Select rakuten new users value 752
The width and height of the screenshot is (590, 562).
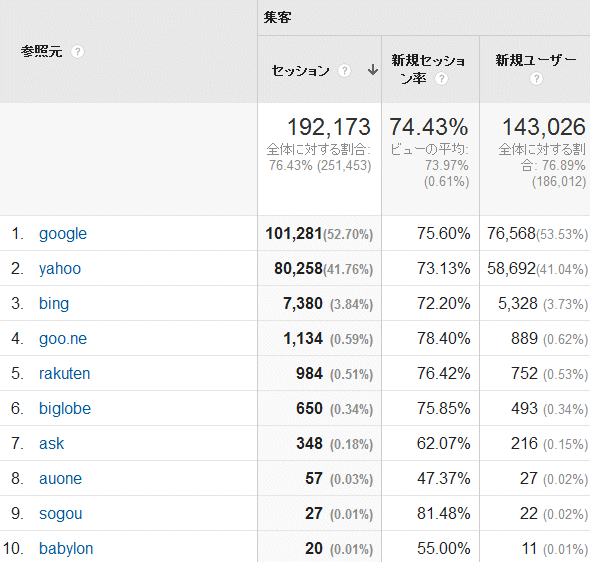click(x=524, y=374)
